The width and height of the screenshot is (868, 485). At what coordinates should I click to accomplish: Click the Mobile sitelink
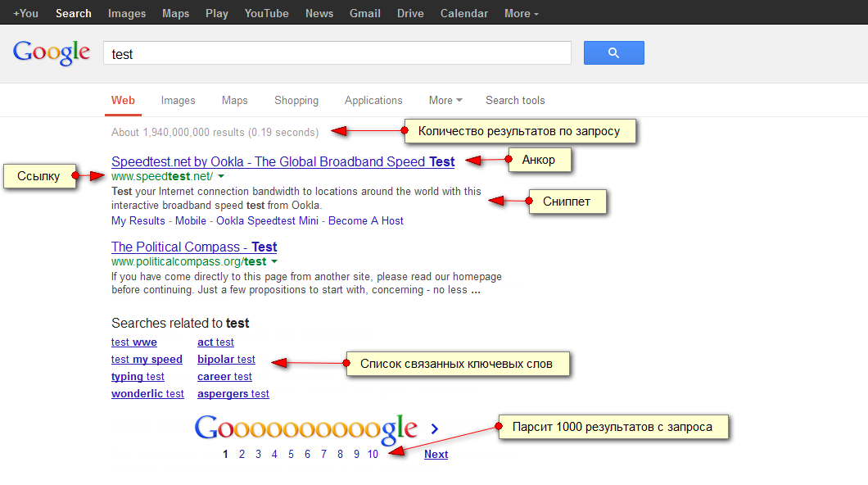pyautogui.click(x=191, y=221)
